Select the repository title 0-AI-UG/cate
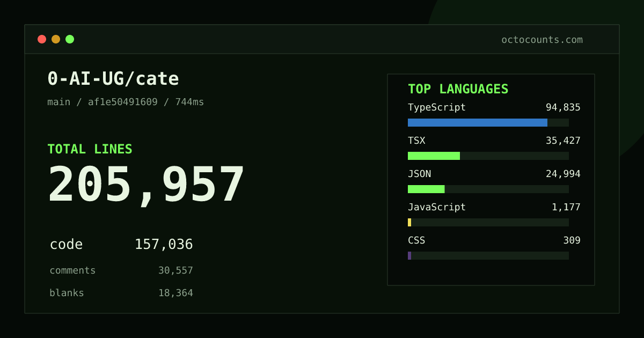Viewport: 644px width, 338px height. 113,79
